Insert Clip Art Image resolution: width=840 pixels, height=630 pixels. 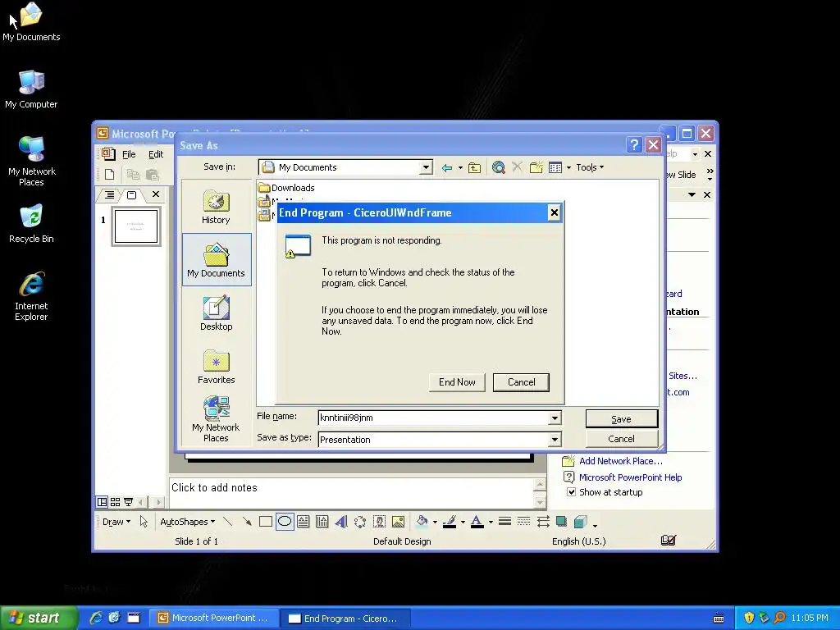pos(379,521)
